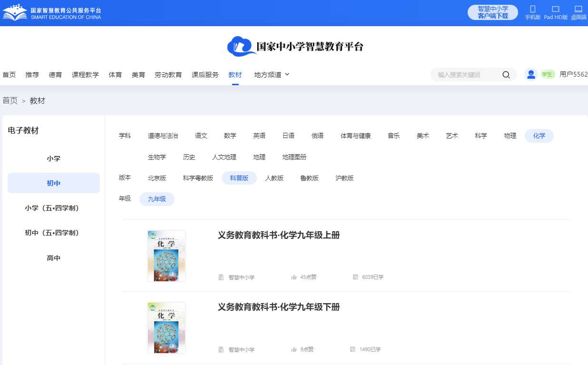Select the 手机版 phone icon
588x365 pixels.
coord(532,9)
